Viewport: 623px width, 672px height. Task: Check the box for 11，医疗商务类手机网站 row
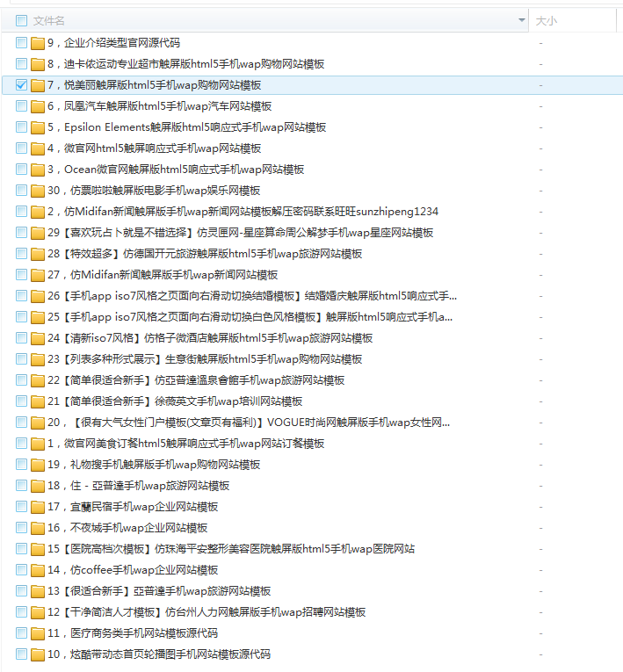pos(21,632)
